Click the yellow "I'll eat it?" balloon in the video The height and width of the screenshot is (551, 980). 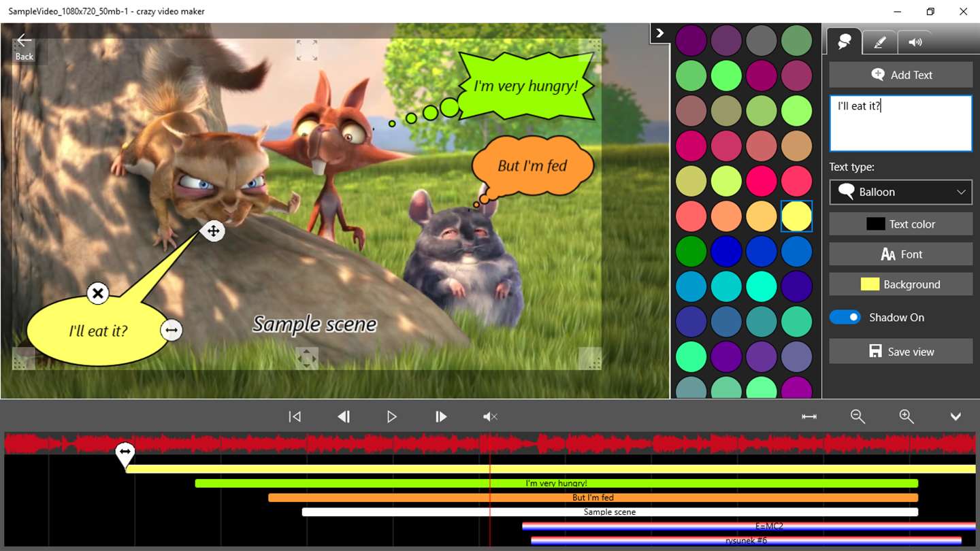coord(98,331)
